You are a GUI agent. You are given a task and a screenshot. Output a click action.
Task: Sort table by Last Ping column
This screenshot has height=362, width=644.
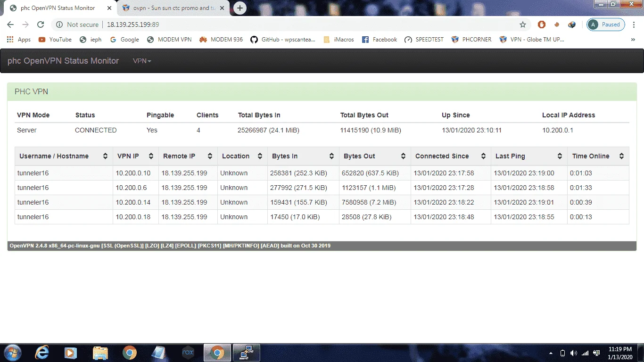click(x=529, y=156)
